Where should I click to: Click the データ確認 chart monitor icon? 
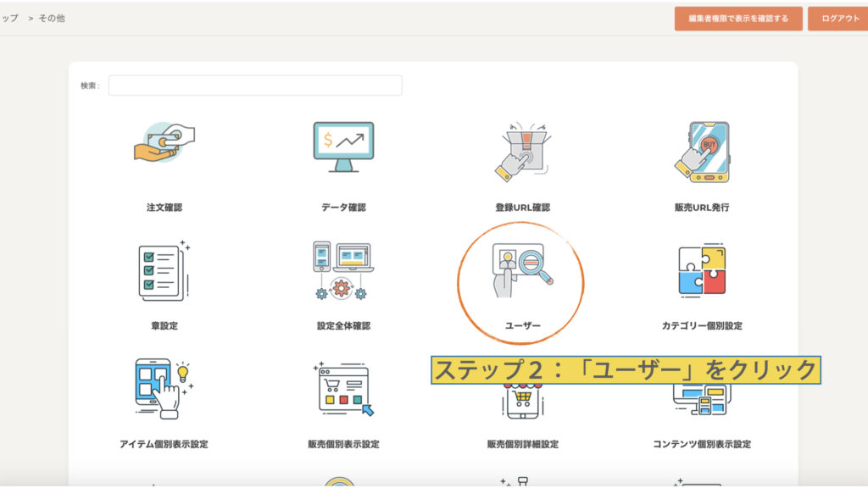pos(343,150)
